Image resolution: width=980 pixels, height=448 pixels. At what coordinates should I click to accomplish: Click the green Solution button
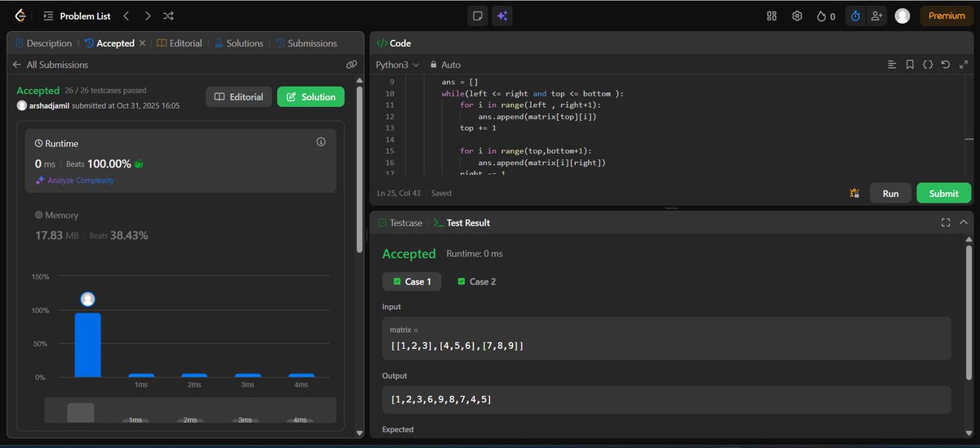pos(310,96)
